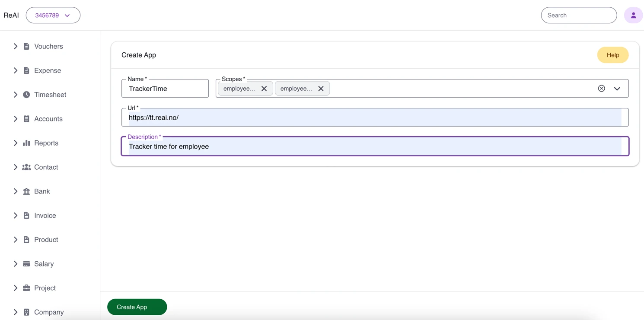Clear all selected scopes with the circle-x
644x320 pixels.
click(x=601, y=88)
